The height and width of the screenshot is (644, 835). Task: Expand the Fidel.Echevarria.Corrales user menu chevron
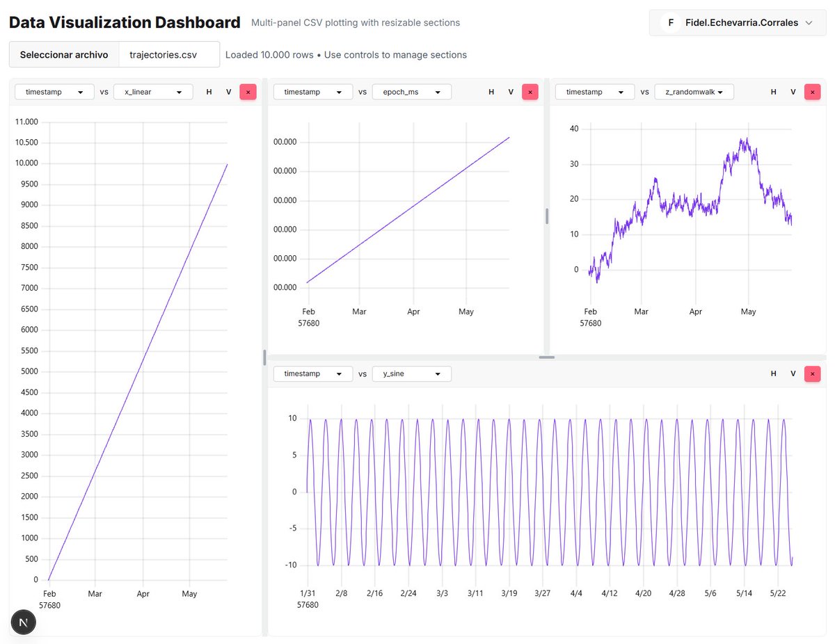click(809, 23)
